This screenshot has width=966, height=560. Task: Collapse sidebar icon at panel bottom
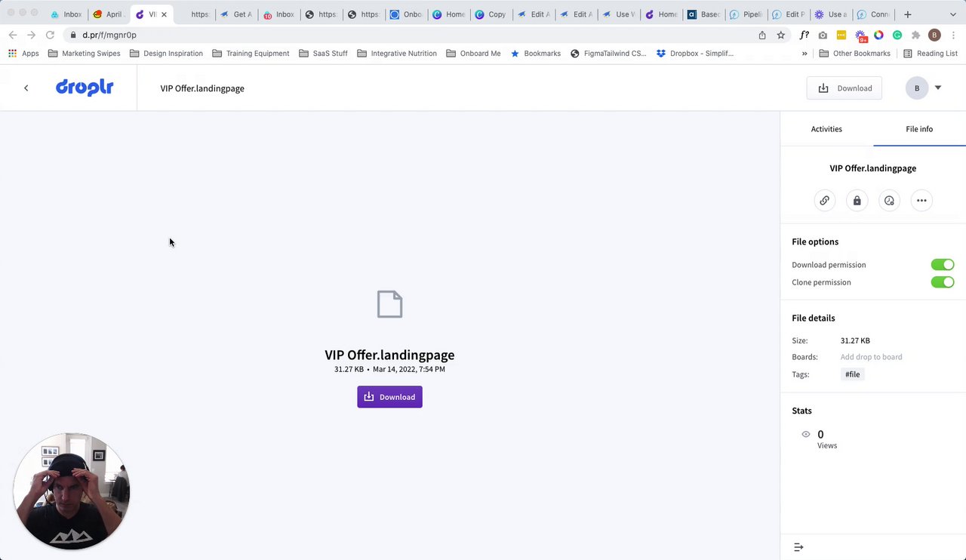click(798, 547)
